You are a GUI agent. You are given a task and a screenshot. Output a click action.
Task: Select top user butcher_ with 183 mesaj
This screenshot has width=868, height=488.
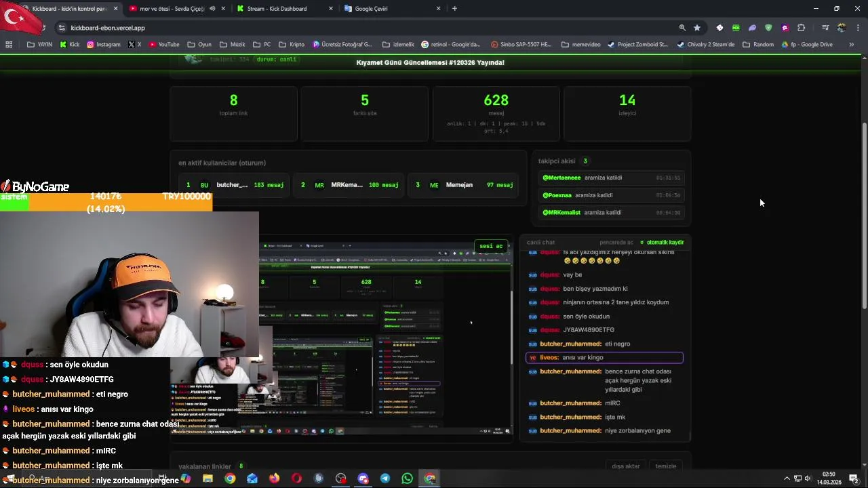tap(235, 185)
